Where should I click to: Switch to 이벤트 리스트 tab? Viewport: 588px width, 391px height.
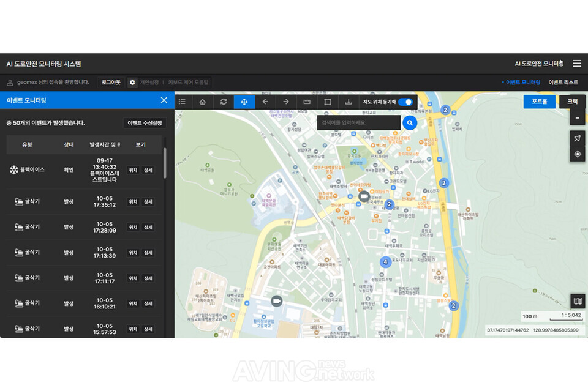[563, 82]
